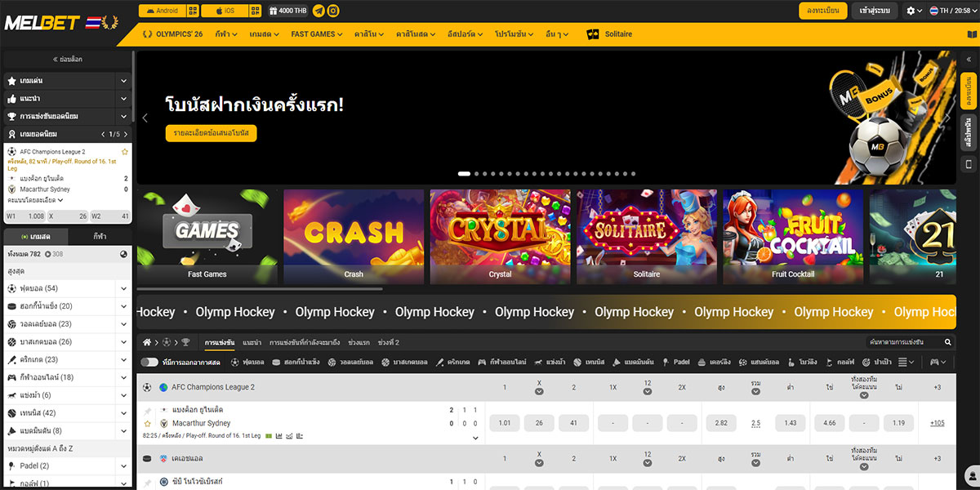The height and width of the screenshot is (490, 980).
Task: Toggle the live broadcast switch
Action: click(149, 362)
